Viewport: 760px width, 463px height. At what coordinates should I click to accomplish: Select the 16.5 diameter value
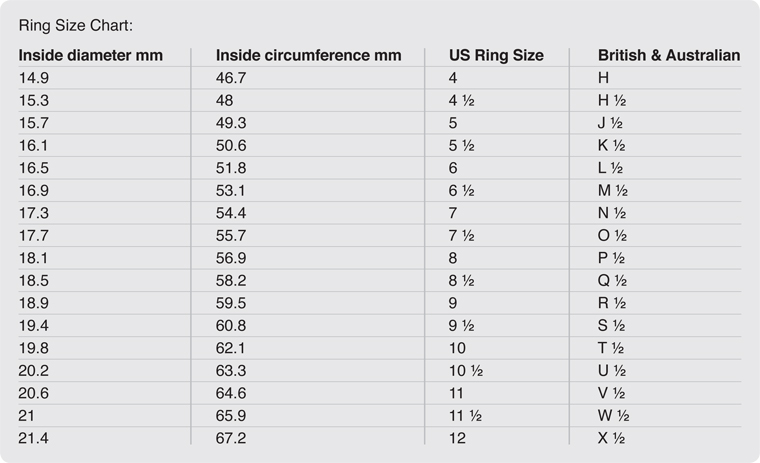(x=34, y=167)
